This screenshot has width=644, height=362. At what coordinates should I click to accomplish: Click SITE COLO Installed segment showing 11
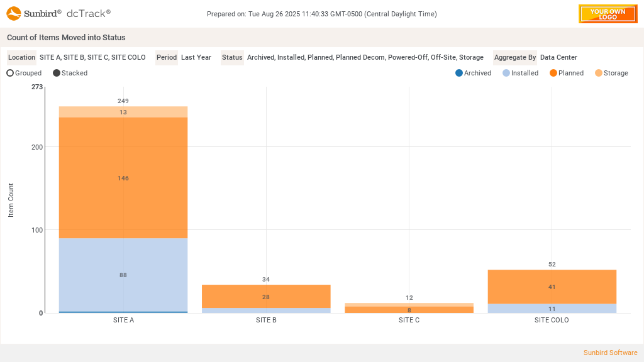pyautogui.click(x=552, y=309)
